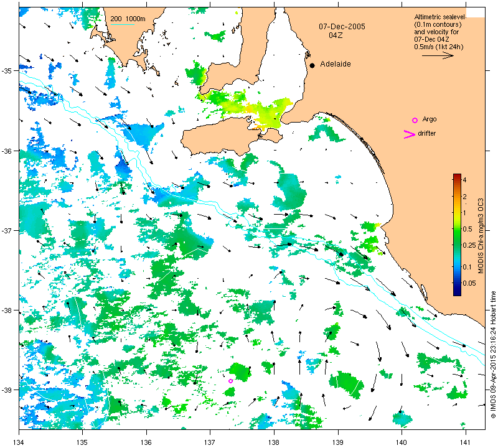
Task: Click Kangaroo Island landmass on the map
Action: (222, 136)
